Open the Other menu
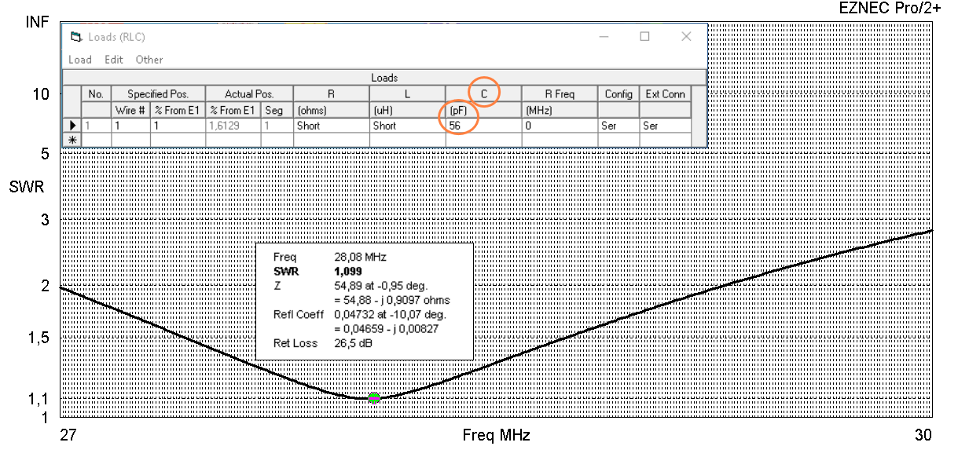This screenshot has width=980, height=457. click(x=149, y=60)
